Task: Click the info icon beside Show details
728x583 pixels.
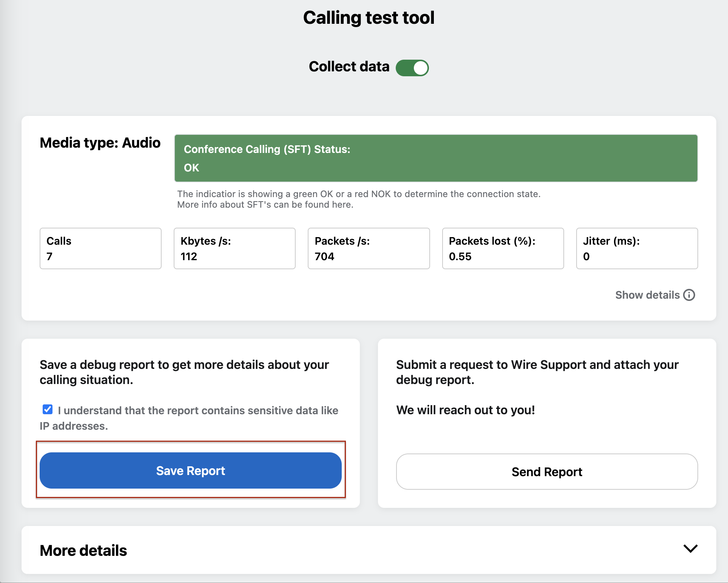Action: 689,295
